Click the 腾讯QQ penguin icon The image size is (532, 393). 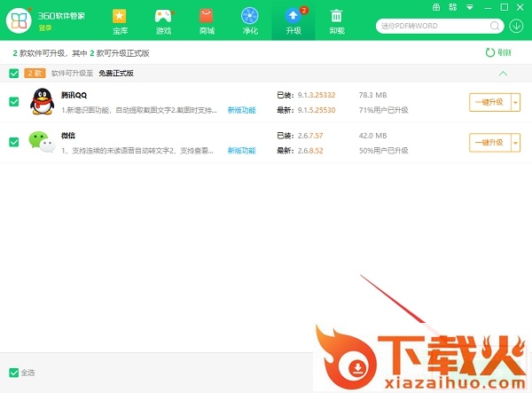[41, 101]
